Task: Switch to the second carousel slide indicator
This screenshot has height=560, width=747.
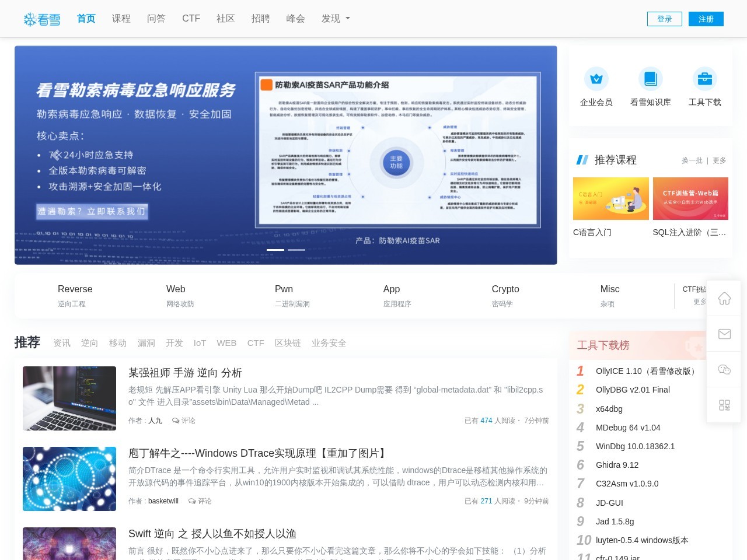Action: (x=296, y=250)
